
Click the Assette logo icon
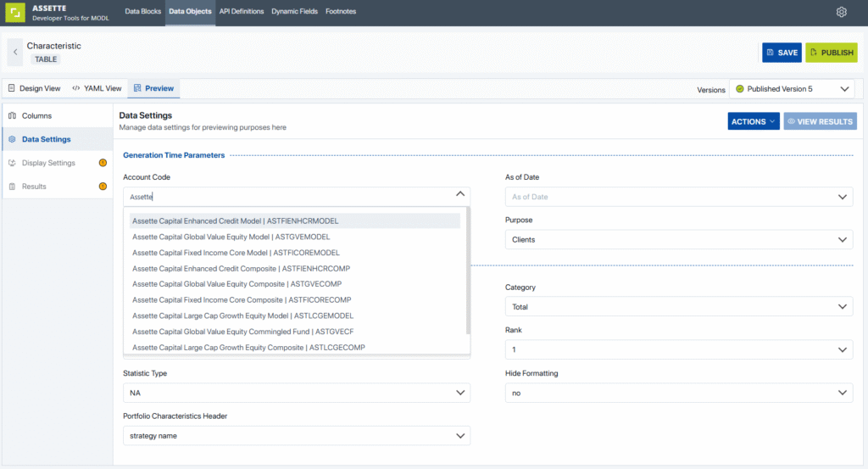17,13
